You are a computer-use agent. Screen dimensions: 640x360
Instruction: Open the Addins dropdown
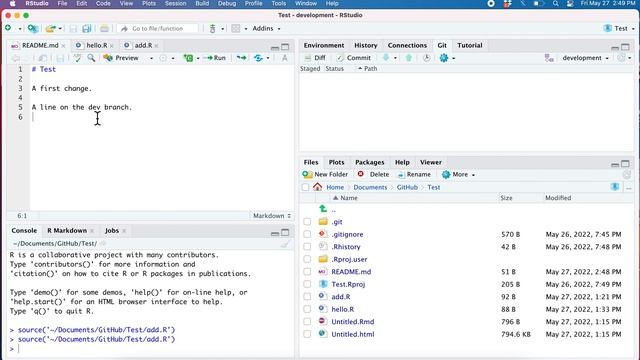[267, 28]
